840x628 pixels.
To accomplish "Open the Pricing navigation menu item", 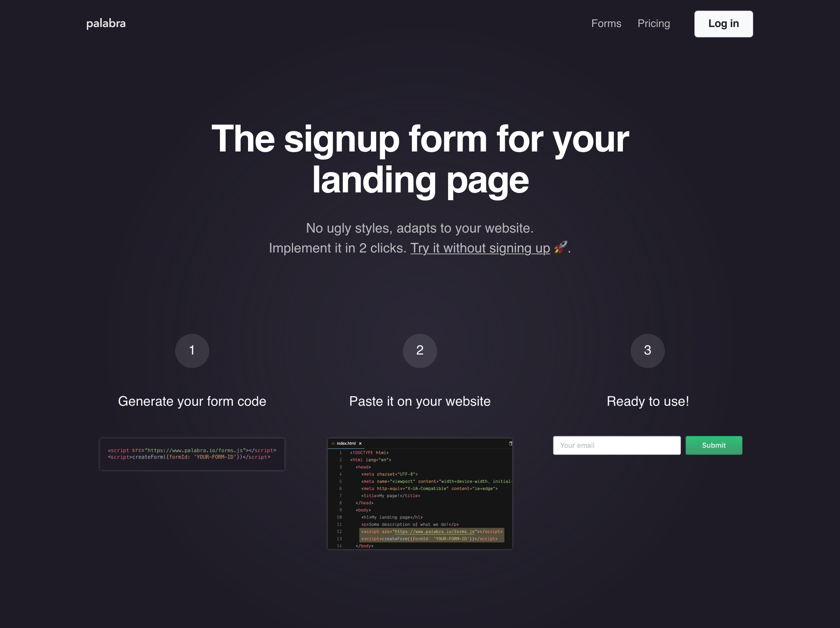I will coord(654,24).
